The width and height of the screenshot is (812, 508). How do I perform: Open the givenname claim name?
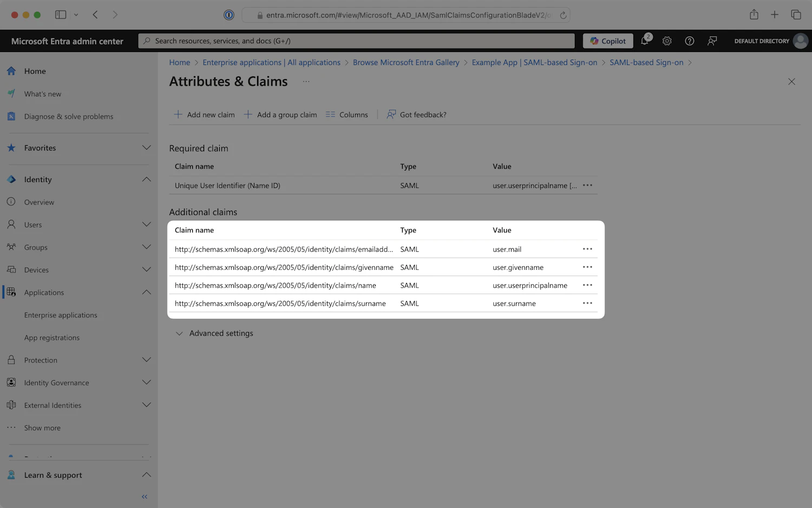pos(284,267)
